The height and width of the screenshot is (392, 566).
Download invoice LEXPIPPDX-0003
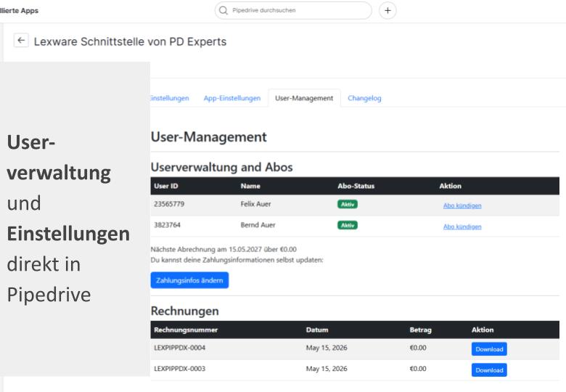tap(489, 370)
